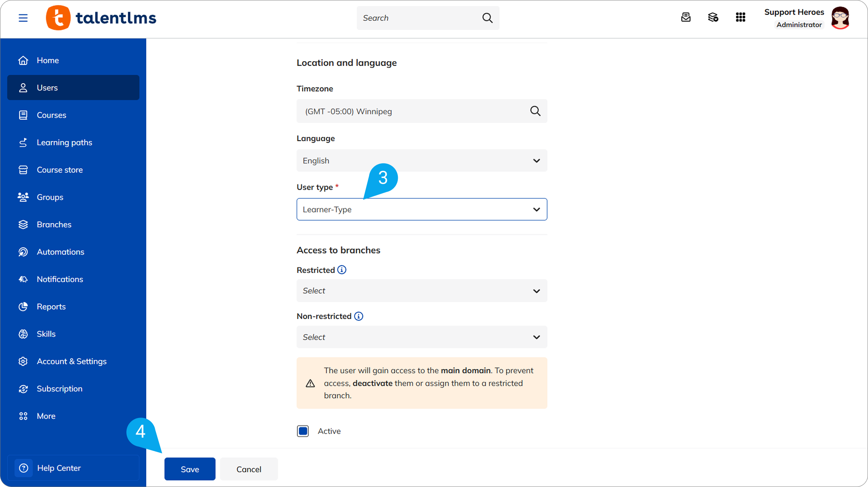
Task: Open the branches switcher icon in header
Action: click(713, 17)
